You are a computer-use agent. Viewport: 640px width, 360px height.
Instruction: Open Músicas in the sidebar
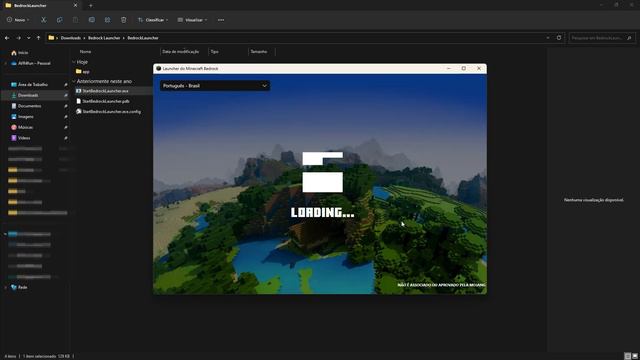pyautogui.click(x=22, y=127)
